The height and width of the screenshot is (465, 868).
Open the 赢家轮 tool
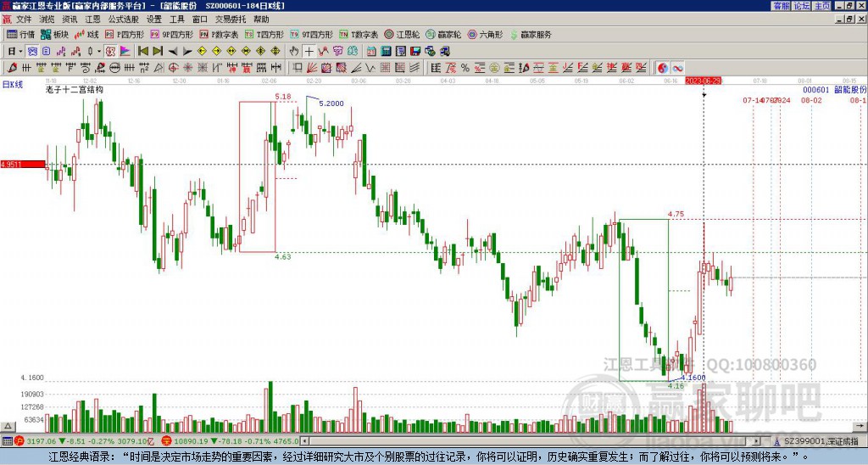[x=443, y=34]
